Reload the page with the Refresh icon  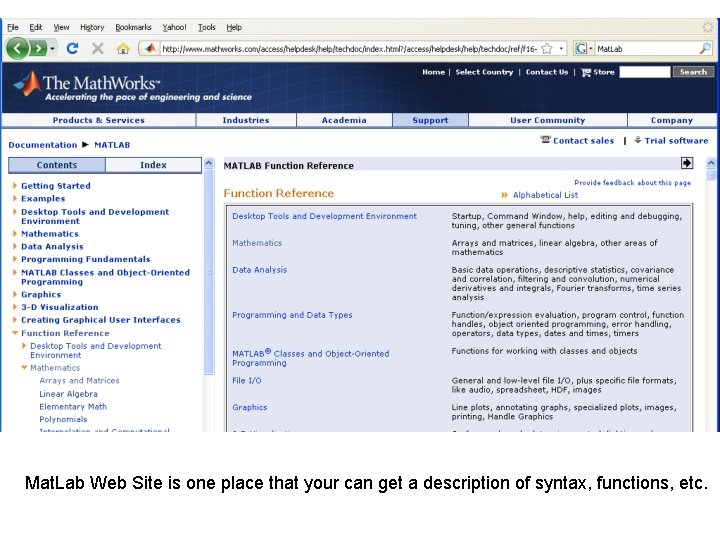[x=72, y=48]
